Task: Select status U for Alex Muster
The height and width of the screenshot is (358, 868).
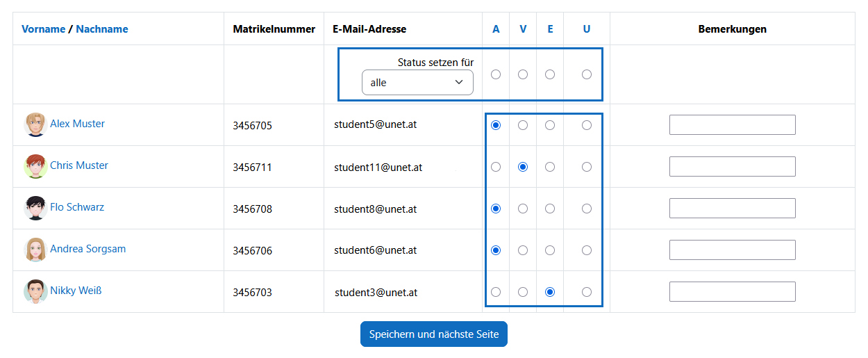Action: click(587, 125)
